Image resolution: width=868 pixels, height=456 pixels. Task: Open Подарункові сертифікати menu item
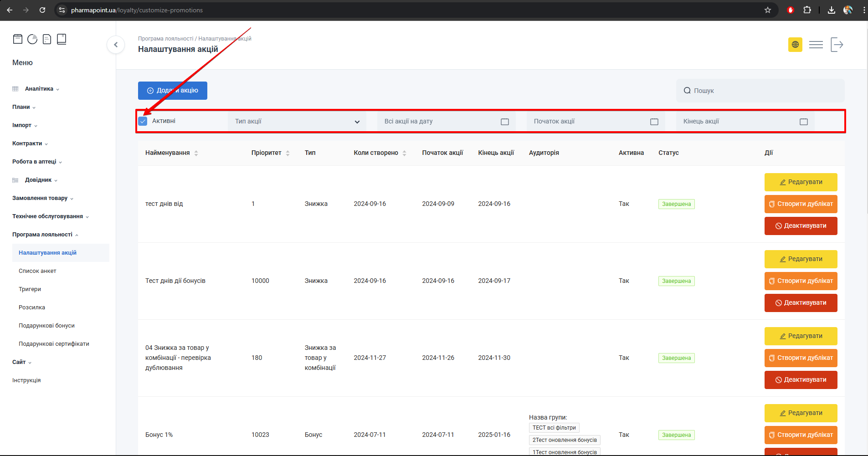click(54, 344)
